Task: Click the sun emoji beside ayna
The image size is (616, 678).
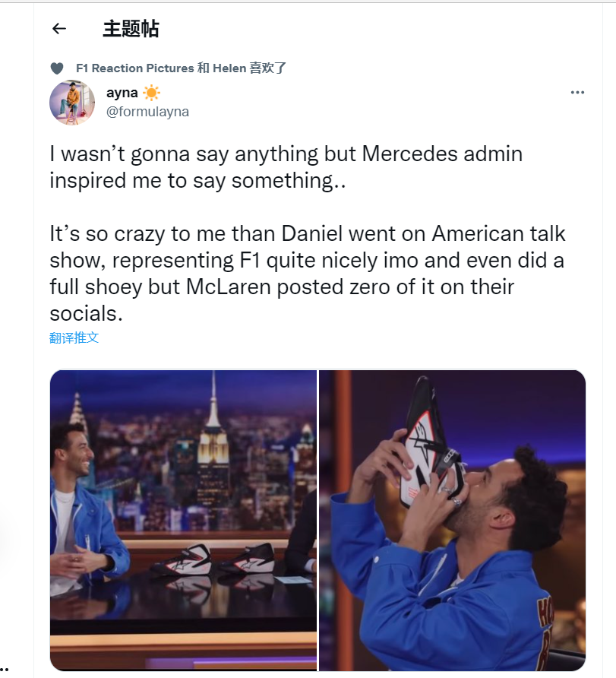Action: click(x=151, y=93)
